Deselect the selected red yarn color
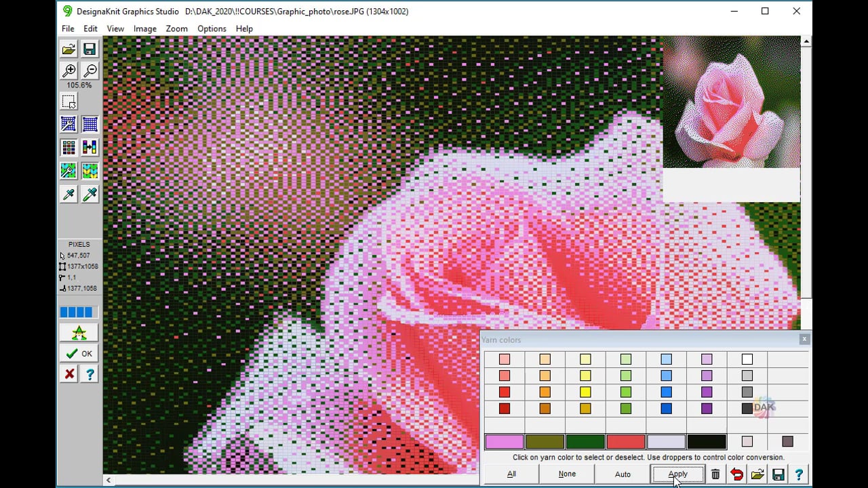This screenshot has width=868, height=488. (x=625, y=442)
